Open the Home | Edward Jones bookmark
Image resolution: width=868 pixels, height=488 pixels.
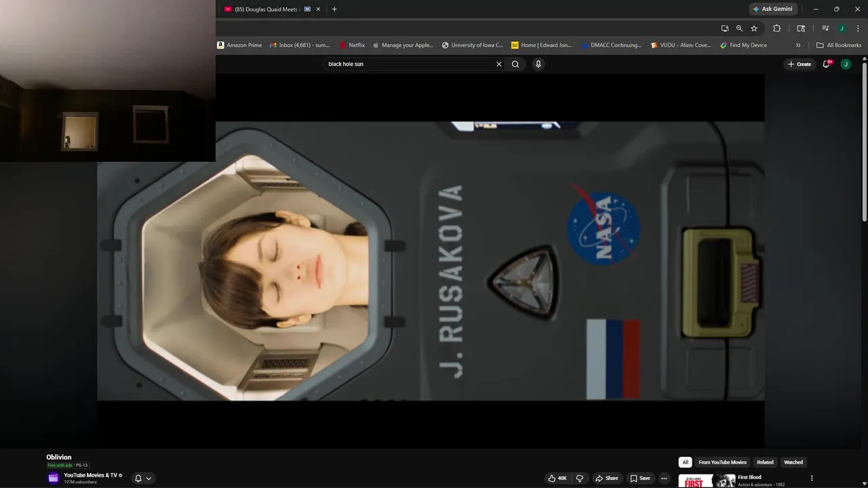(542, 45)
